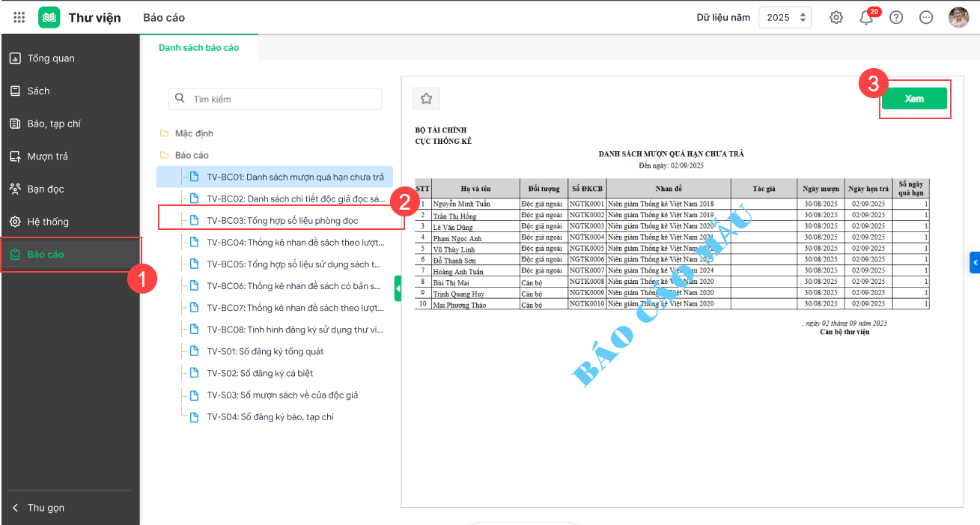Click the green Thư viện book logo
The height and width of the screenshot is (525, 980).
[49, 17]
